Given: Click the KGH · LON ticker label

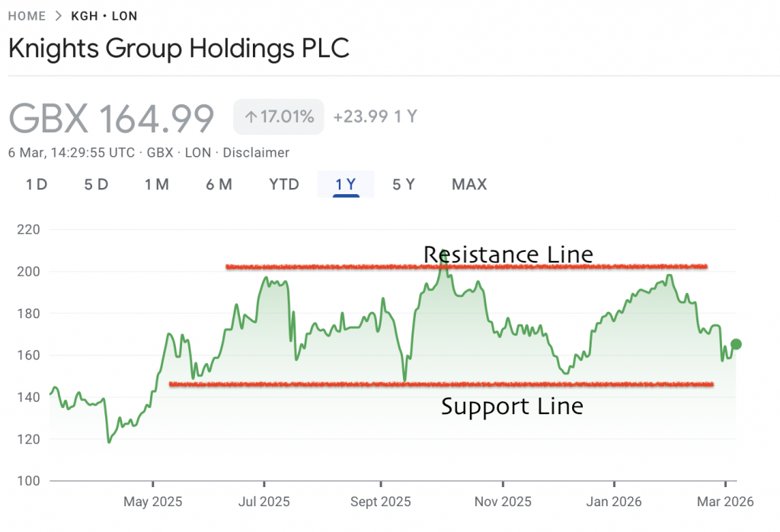Looking at the screenshot, I should [104, 15].
